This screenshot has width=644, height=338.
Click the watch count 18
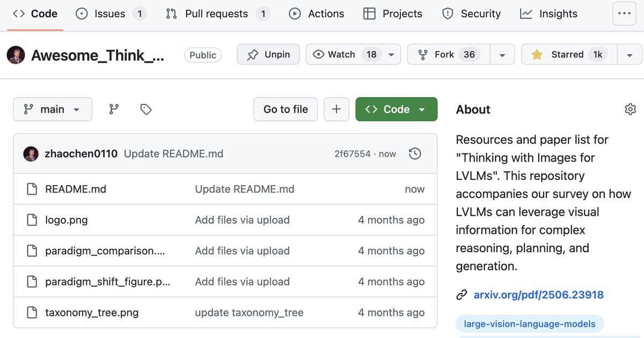tap(371, 55)
